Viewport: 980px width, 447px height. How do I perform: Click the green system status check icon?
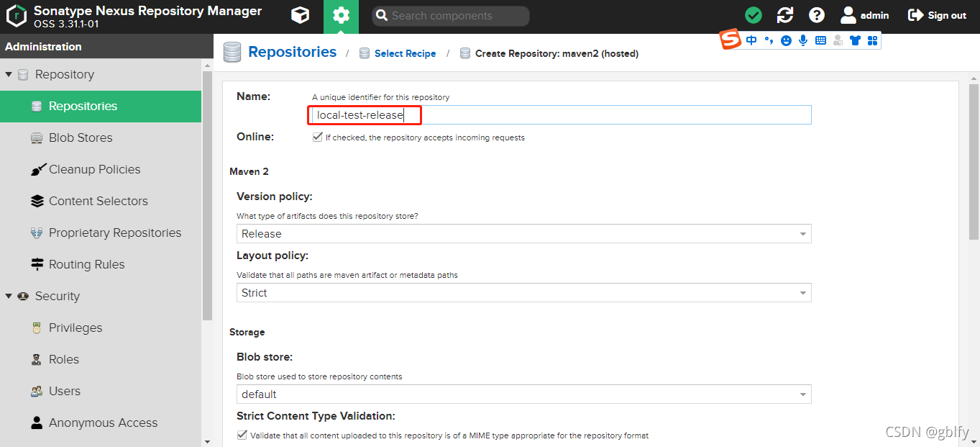(754, 15)
